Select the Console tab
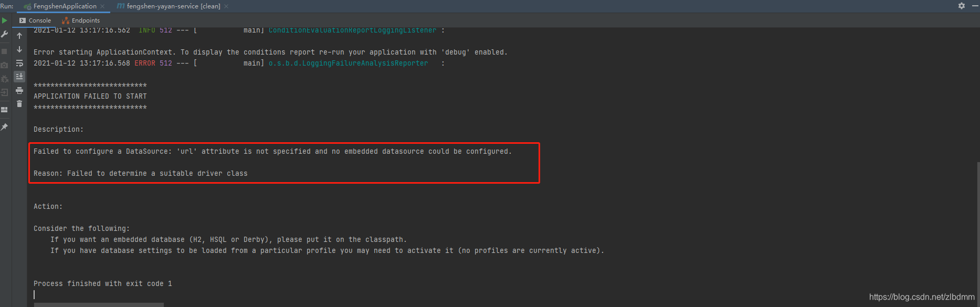Viewport: 980px width, 307px height. (x=35, y=20)
